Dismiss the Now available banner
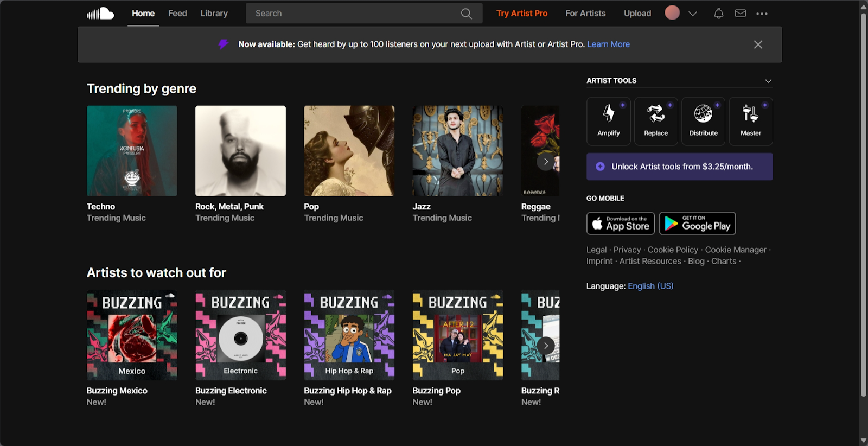868x446 pixels. click(758, 44)
